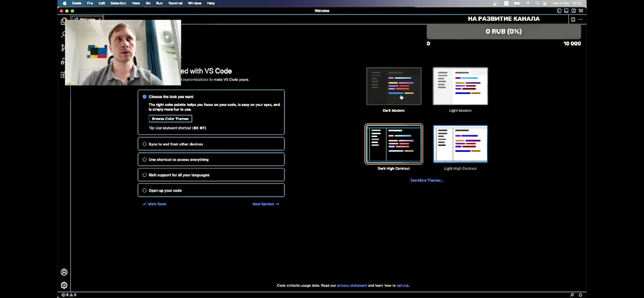Open the privacy statement link
The height and width of the screenshot is (298, 644).
tap(352, 286)
